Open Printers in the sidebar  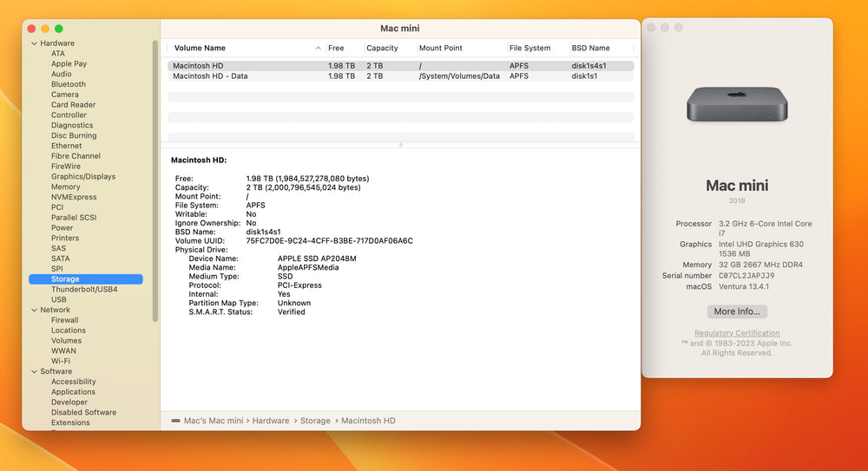click(x=65, y=238)
